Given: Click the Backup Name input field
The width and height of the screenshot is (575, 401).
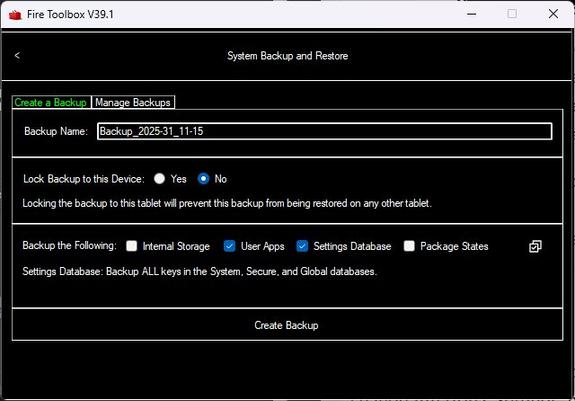Looking at the screenshot, I should [324, 131].
